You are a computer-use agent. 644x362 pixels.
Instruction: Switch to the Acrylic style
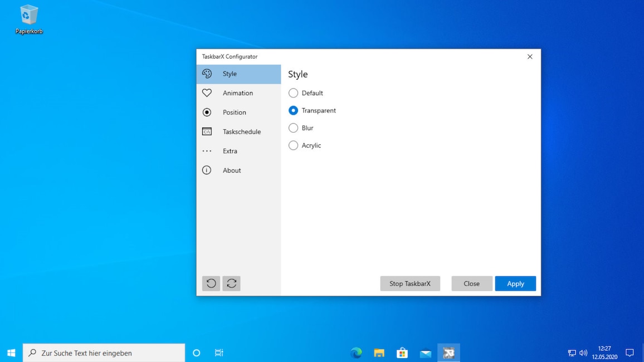(x=293, y=145)
